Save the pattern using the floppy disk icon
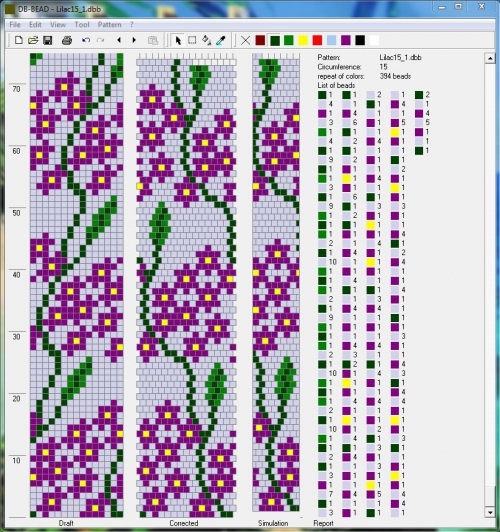 47,40
